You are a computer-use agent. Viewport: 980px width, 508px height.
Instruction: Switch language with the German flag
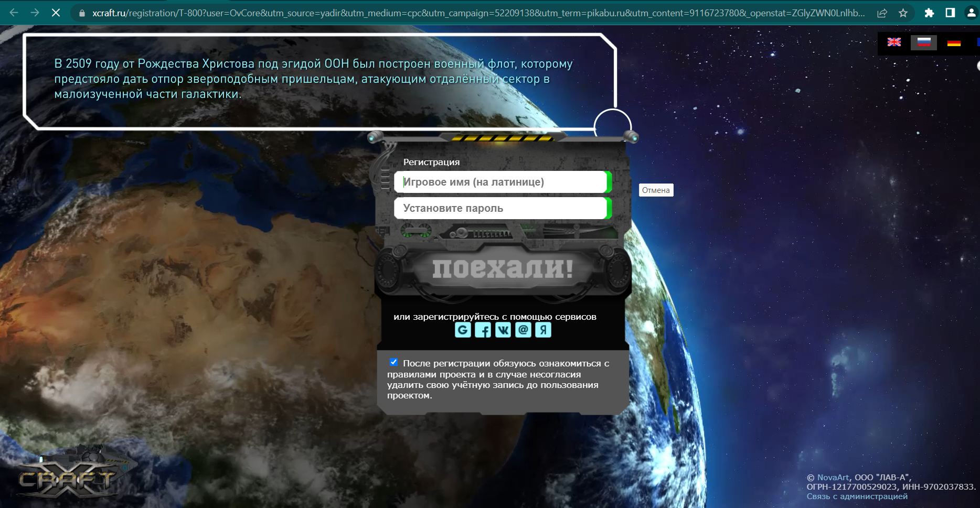954,42
